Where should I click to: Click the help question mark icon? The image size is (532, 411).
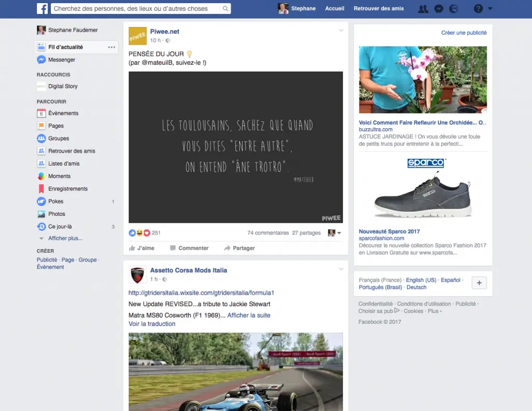tap(478, 9)
